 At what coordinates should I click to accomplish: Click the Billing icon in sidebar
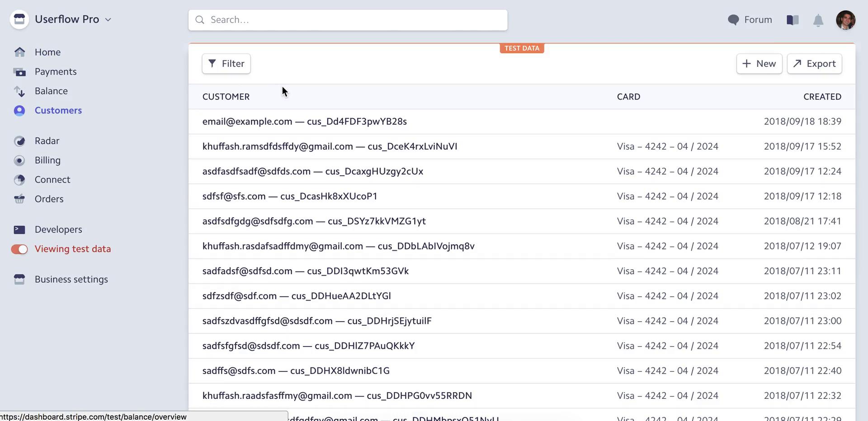click(x=19, y=160)
